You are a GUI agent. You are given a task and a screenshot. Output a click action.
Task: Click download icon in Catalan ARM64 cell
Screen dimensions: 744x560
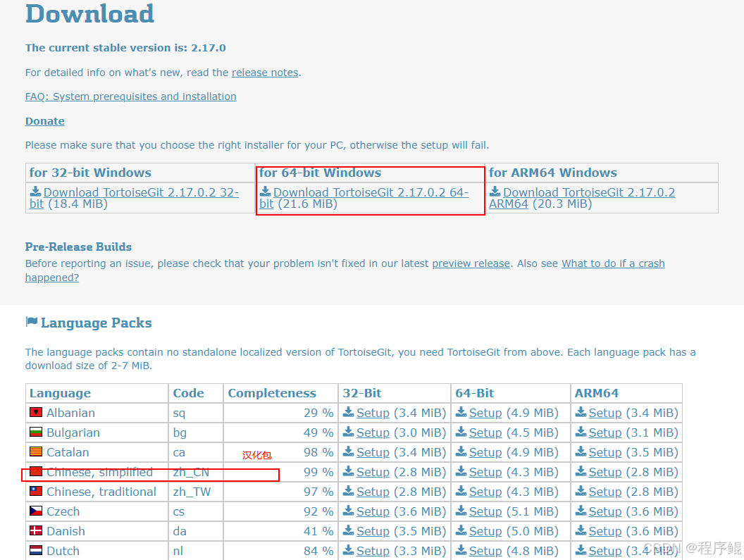pyautogui.click(x=581, y=452)
